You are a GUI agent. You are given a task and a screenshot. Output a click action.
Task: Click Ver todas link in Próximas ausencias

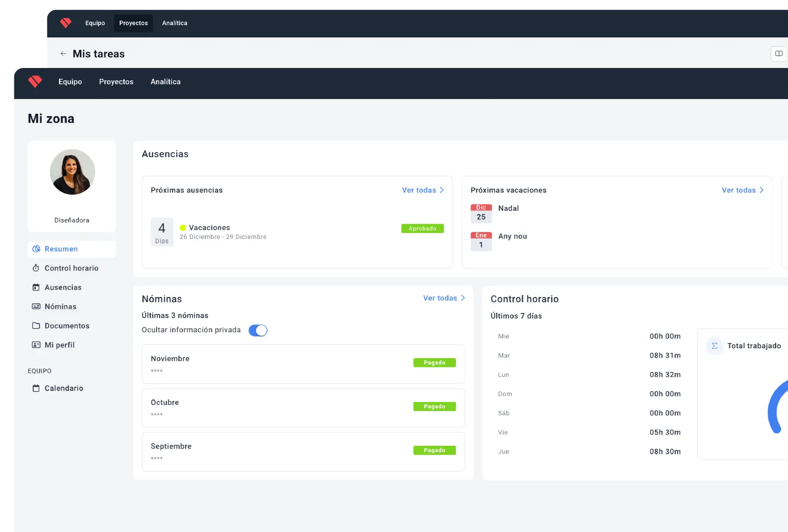[x=419, y=190]
